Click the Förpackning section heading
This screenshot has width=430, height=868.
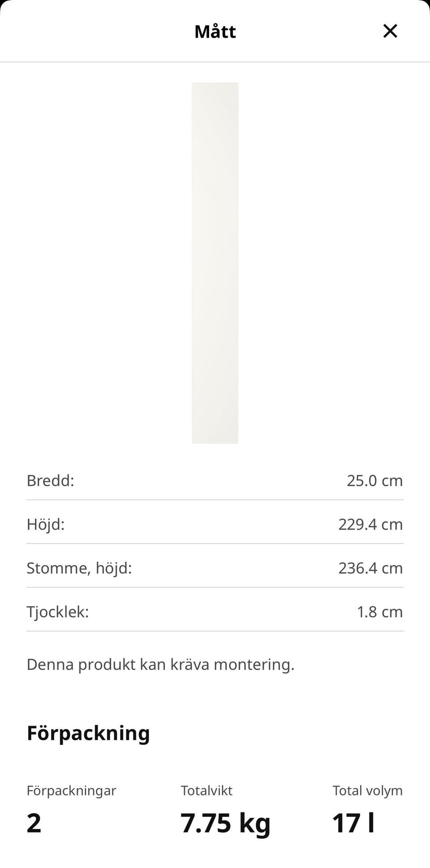point(88,733)
